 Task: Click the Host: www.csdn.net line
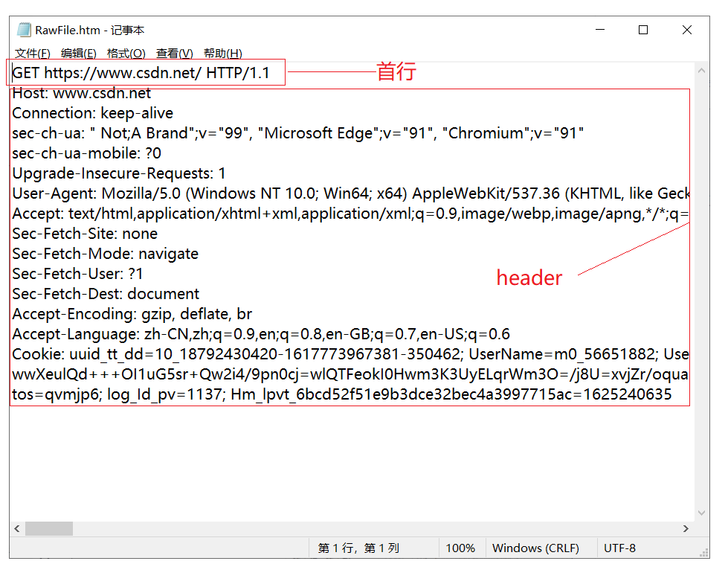point(81,94)
